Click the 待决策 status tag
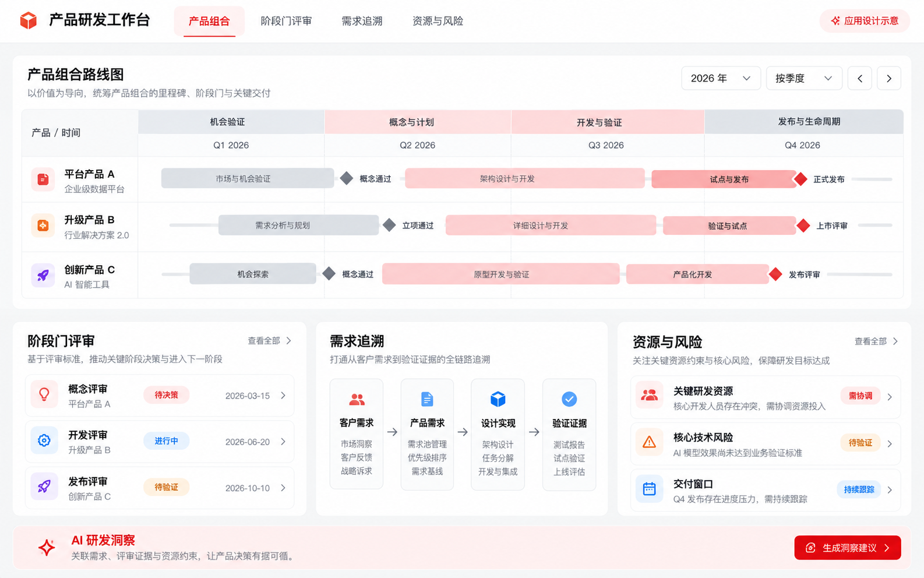Viewport: 924px width, 578px height. pos(166,395)
